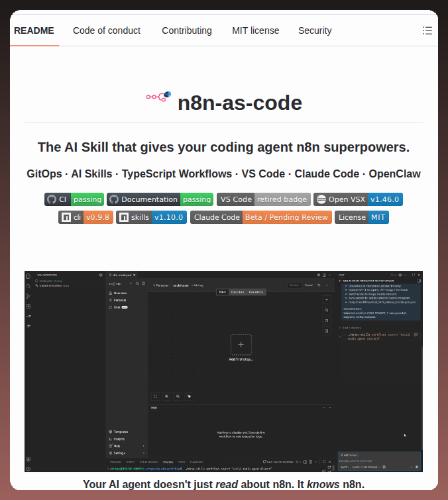This screenshot has width=448, height=500.
Task: Open the skills v1.10.0 badge
Action: coord(151,217)
